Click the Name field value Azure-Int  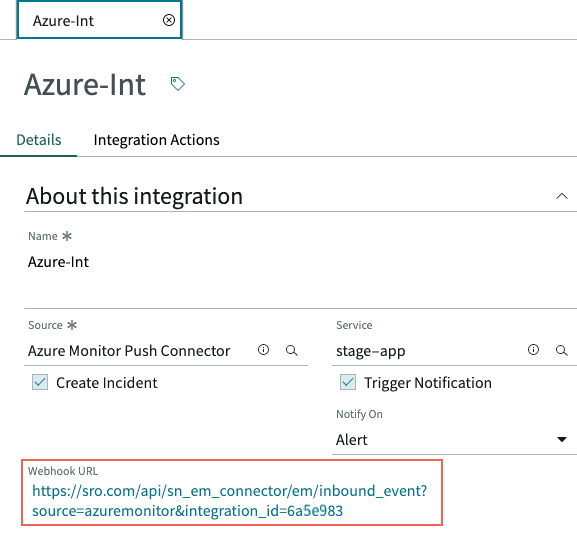pyautogui.click(x=59, y=262)
